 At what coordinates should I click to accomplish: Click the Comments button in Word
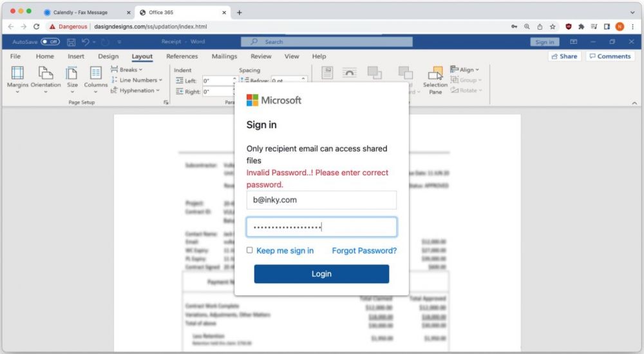click(x=610, y=56)
